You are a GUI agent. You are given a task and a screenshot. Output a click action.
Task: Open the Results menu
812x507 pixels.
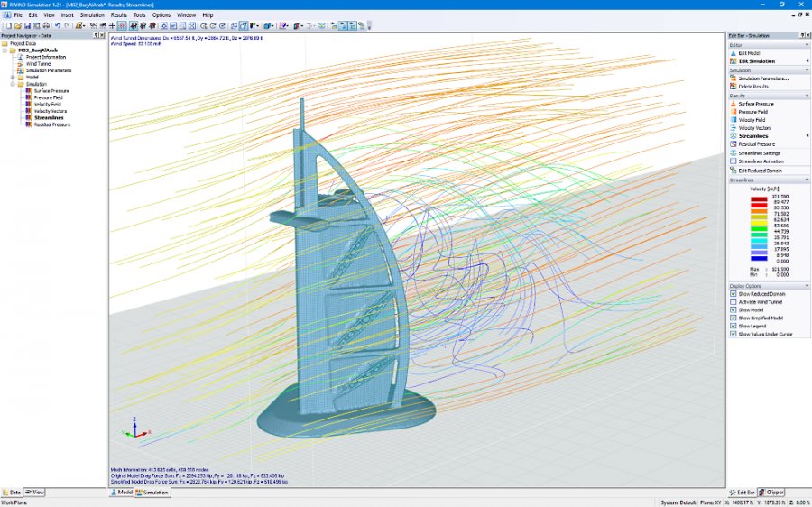point(118,15)
